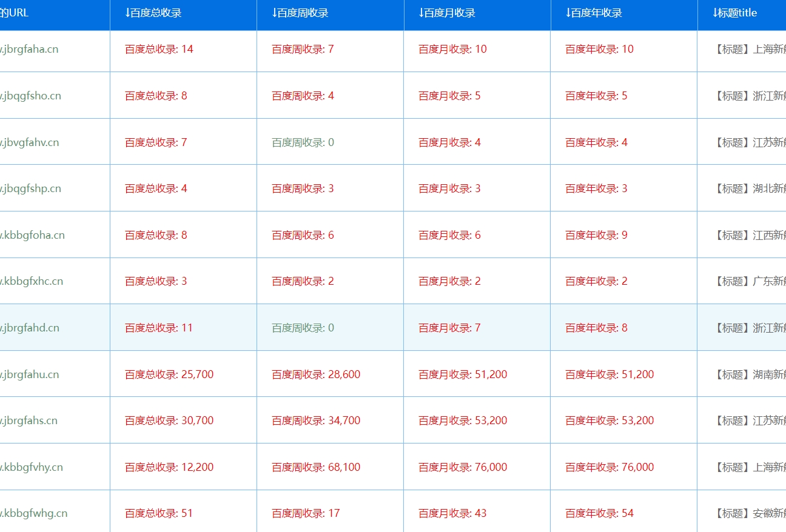Select cell 百度月收录: 5
The height and width of the screenshot is (532, 786).
449,96
